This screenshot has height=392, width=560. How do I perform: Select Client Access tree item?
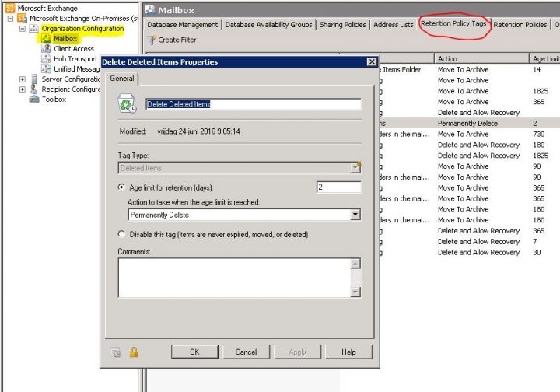point(74,48)
